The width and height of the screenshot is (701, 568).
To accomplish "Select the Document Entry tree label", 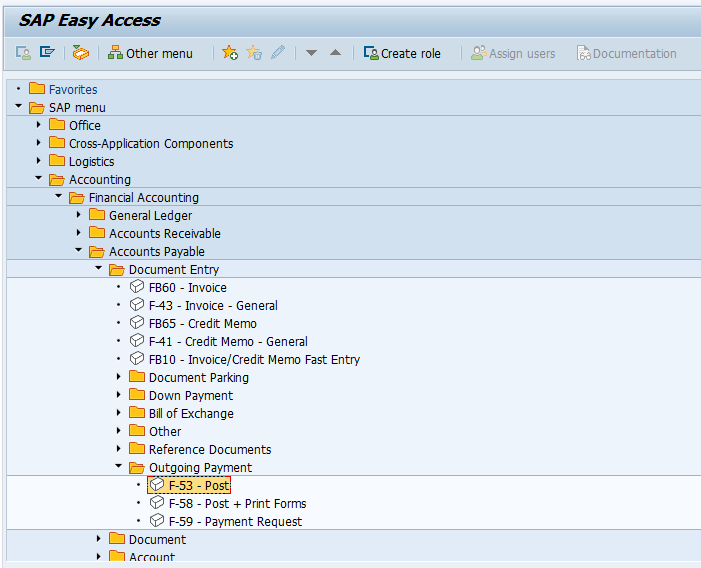I will 174,269.
